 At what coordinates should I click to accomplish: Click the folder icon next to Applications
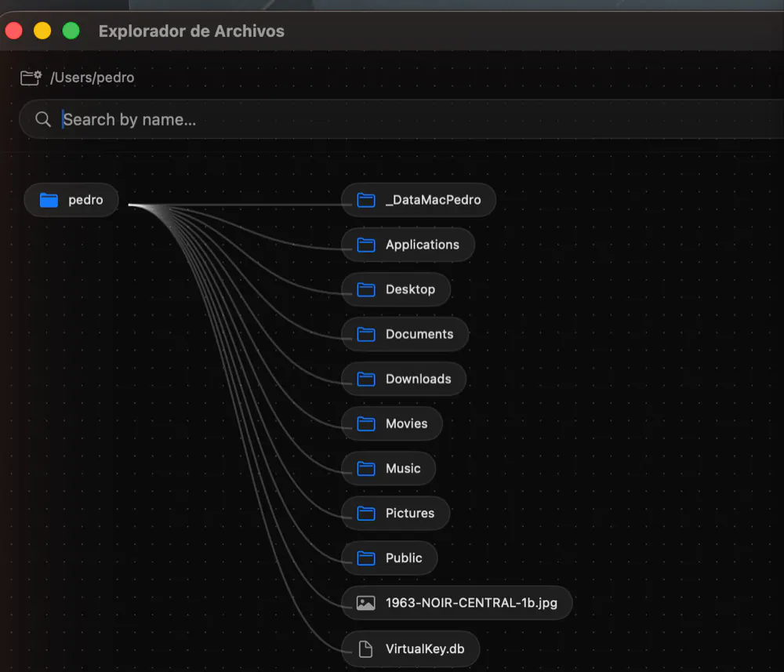pos(366,245)
